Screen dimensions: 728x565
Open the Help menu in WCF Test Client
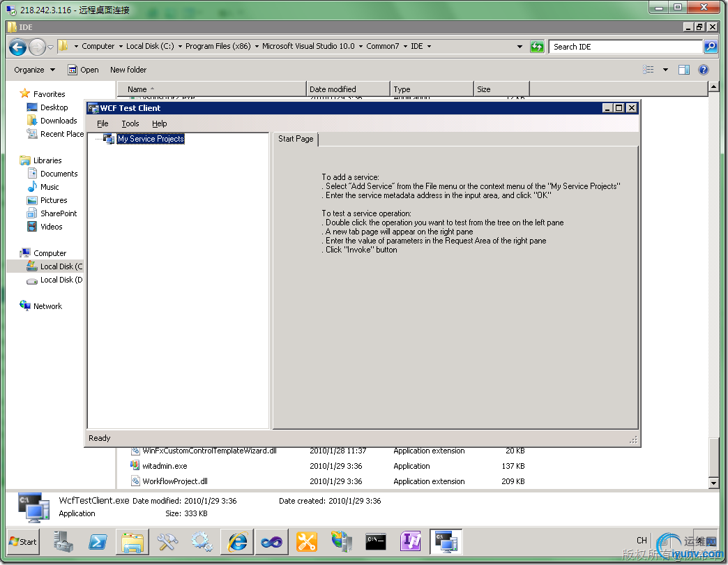pyautogui.click(x=159, y=123)
